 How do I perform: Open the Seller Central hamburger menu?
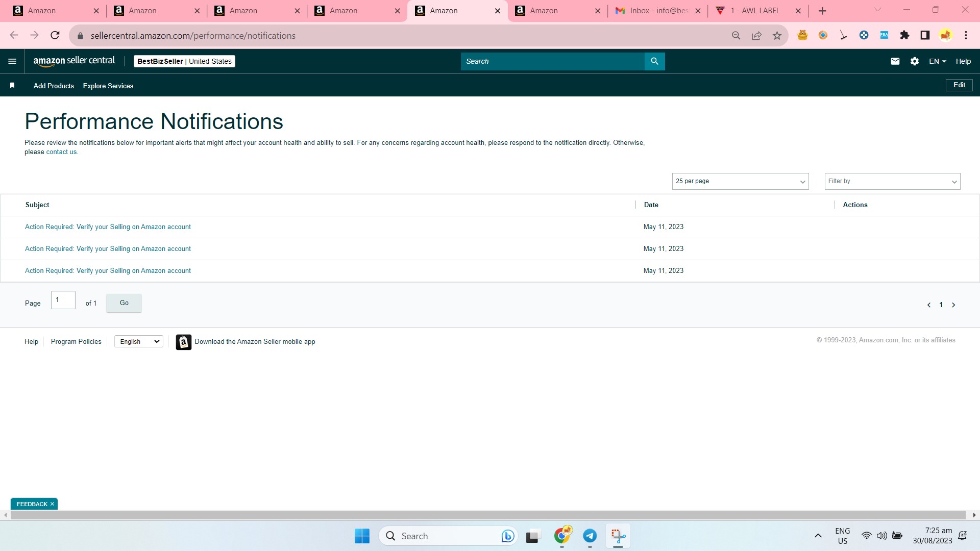coord(12,61)
